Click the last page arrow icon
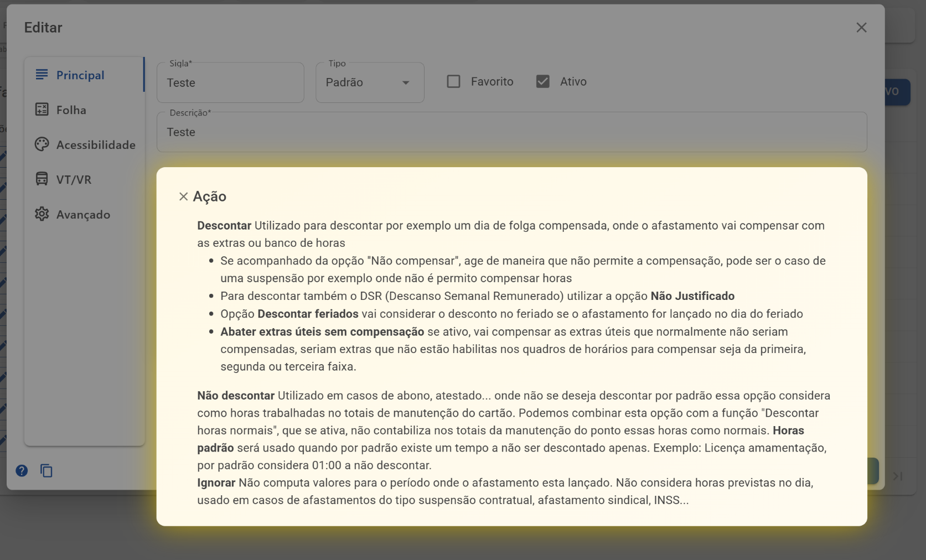Screen dimensions: 926x560 [x=898, y=476]
